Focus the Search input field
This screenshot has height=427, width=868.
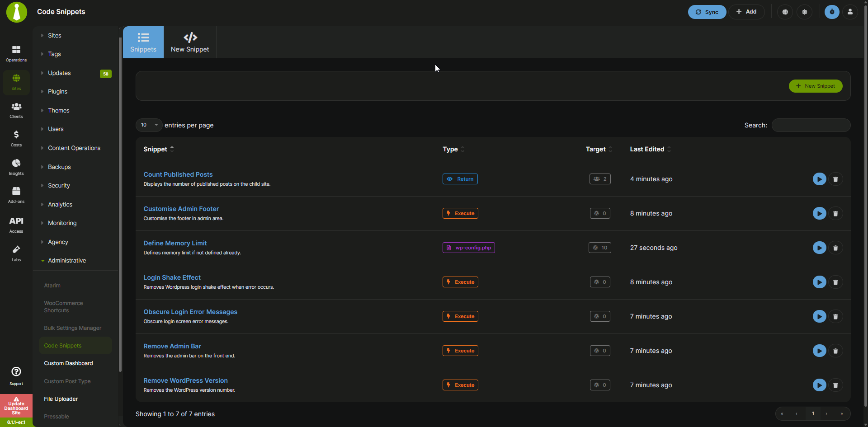click(x=811, y=125)
